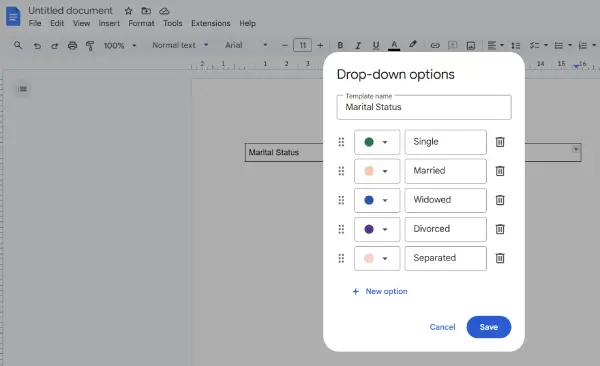The width and height of the screenshot is (600, 366).
Task: Insert an image from the toolbar
Action: click(471, 46)
